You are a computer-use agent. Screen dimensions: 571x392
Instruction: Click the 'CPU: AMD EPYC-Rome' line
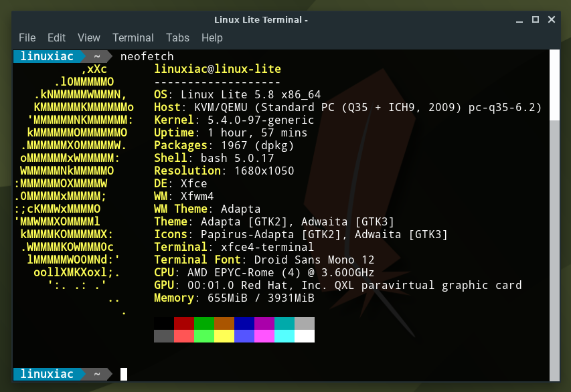click(x=264, y=272)
